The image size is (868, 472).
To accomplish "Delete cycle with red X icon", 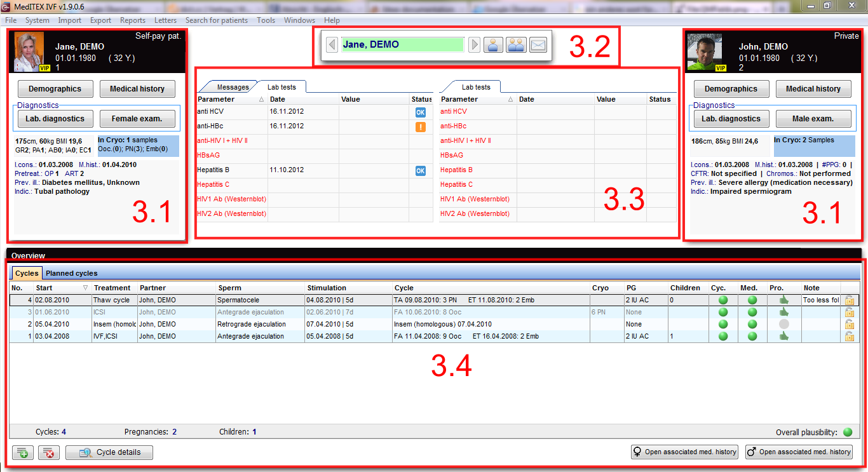I will [x=49, y=452].
